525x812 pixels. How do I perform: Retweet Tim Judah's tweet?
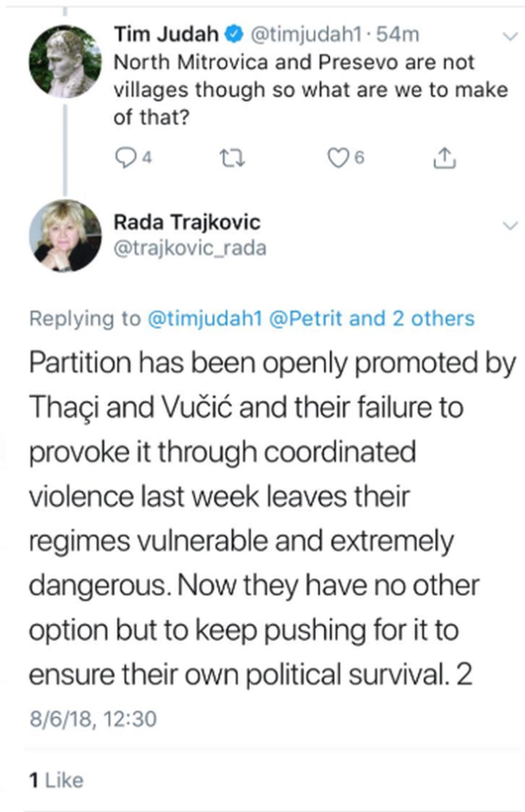tap(232, 157)
